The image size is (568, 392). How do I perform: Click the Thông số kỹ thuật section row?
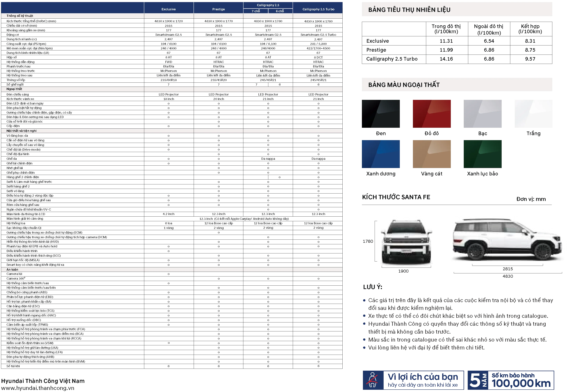coord(20,16)
